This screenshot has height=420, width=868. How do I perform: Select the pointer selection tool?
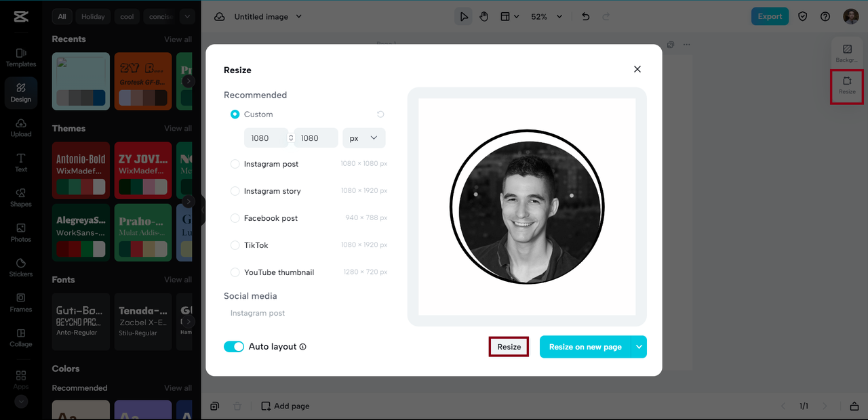click(x=464, y=16)
